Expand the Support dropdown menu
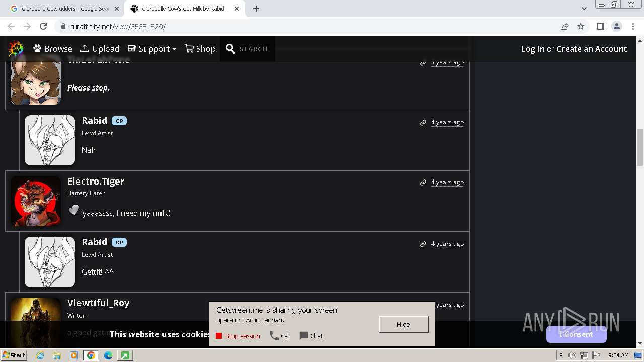The height and width of the screenshot is (362, 644). click(x=151, y=49)
